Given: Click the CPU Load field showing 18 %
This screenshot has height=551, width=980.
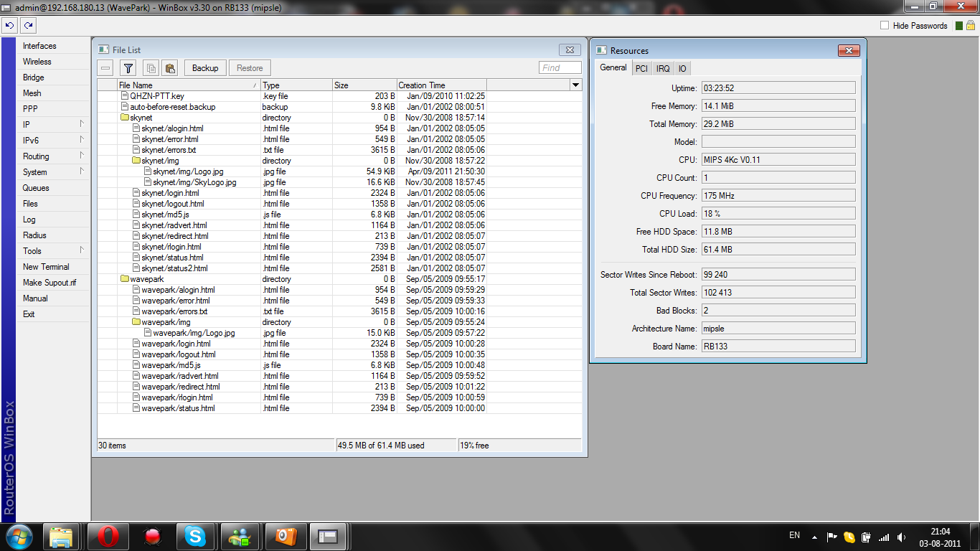Looking at the screenshot, I should tap(778, 214).
